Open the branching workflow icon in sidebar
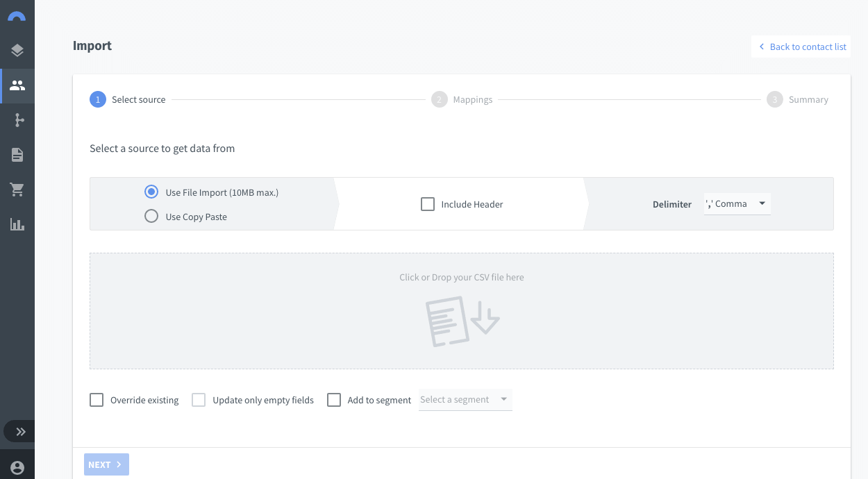Viewport: 868px width, 479px height. (19, 120)
